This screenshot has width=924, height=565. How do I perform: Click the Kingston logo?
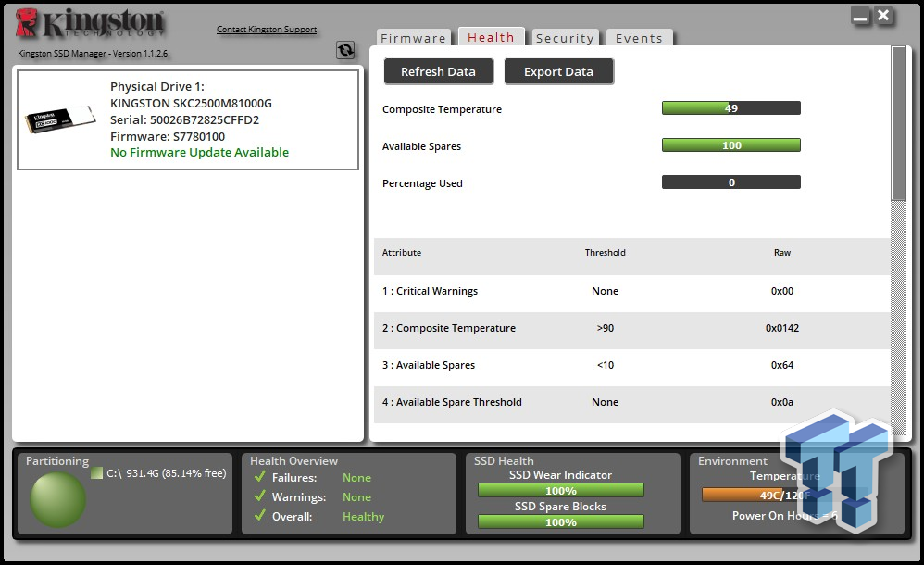coord(90,23)
